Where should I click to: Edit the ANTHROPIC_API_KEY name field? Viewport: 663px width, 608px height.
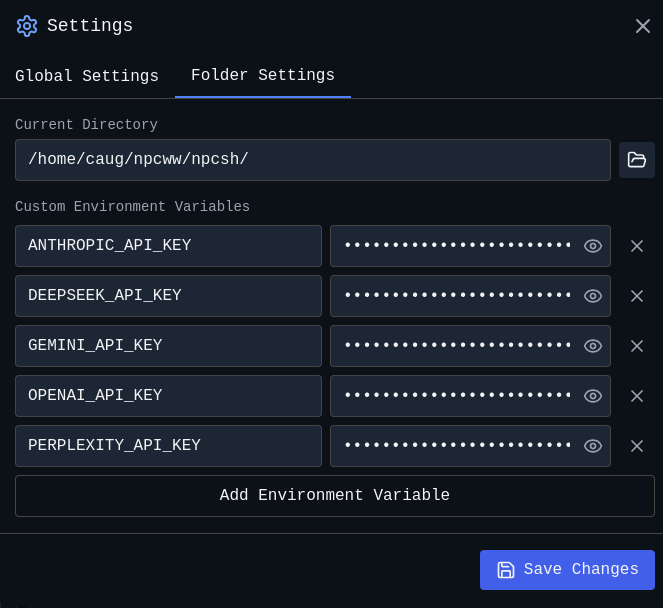coord(168,246)
